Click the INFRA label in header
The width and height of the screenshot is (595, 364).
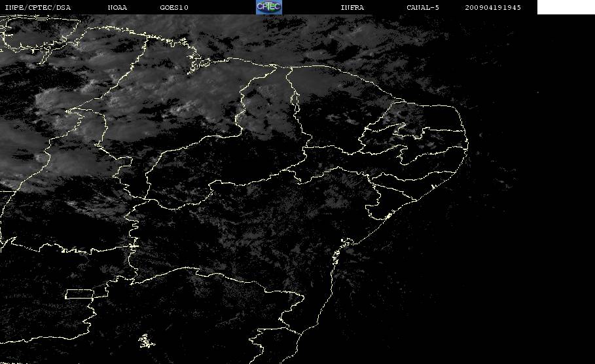tap(353, 8)
